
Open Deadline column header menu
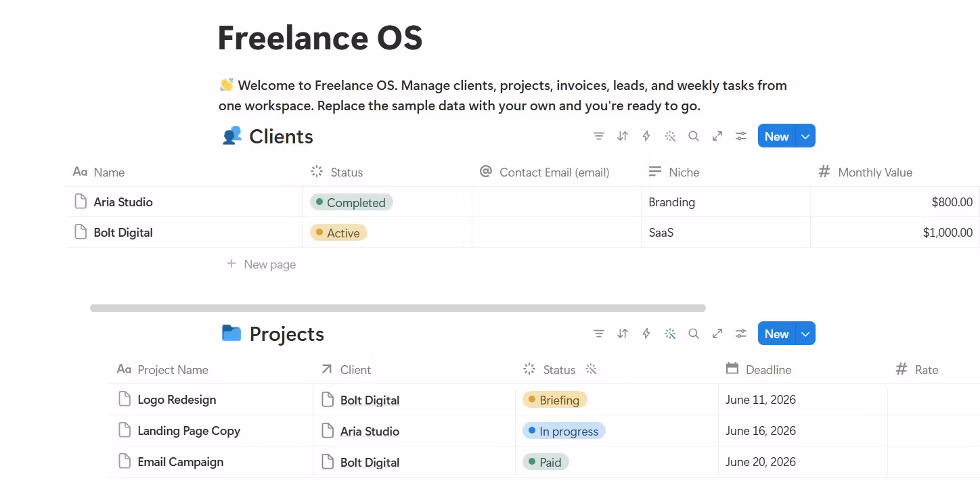(x=803, y=369)
